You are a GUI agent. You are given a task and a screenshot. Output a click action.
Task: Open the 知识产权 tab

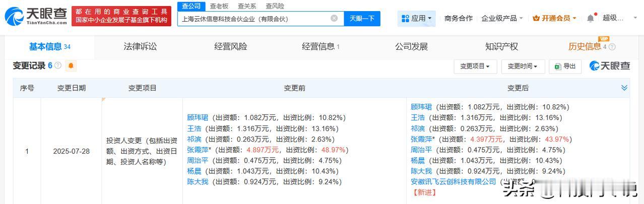[501, 46]
